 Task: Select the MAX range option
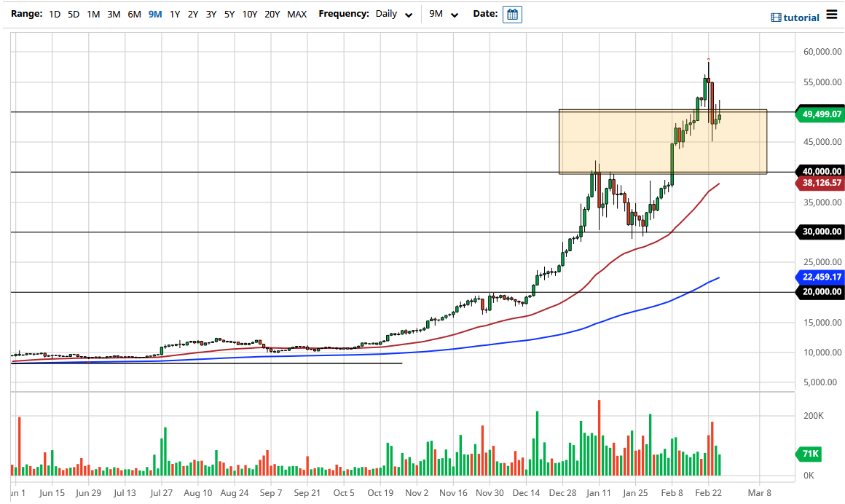pos(296,14)
